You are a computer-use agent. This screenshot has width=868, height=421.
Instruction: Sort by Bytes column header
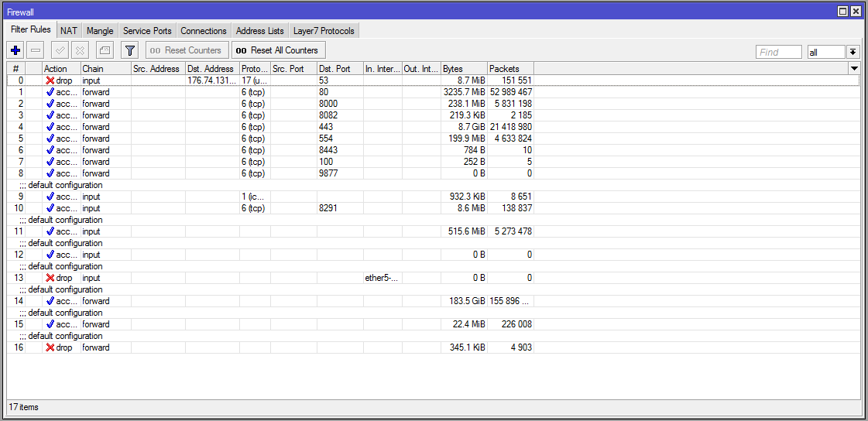pyautogui.click(x=464, y=69)
